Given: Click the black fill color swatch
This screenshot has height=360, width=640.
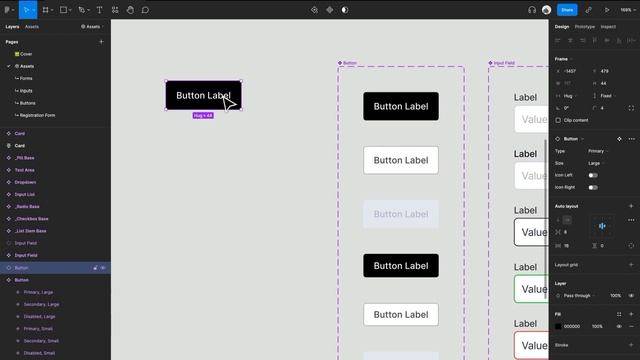Looking at the screenshot, I should click(x=558, y=326).
